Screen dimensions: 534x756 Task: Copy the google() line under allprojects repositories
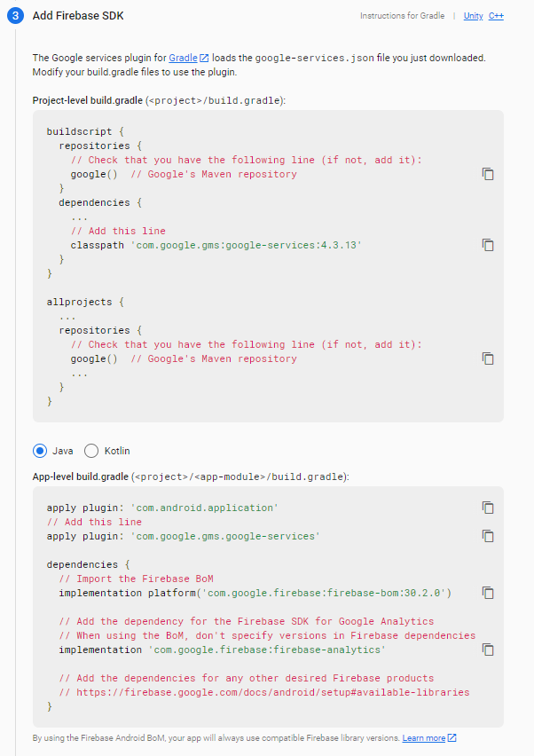coord(488,358)
